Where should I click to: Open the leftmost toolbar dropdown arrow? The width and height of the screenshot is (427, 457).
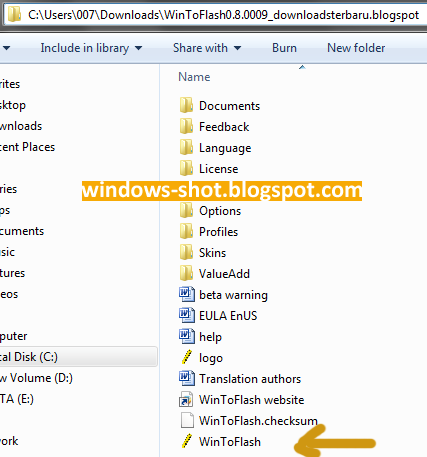tap(6, 48)
